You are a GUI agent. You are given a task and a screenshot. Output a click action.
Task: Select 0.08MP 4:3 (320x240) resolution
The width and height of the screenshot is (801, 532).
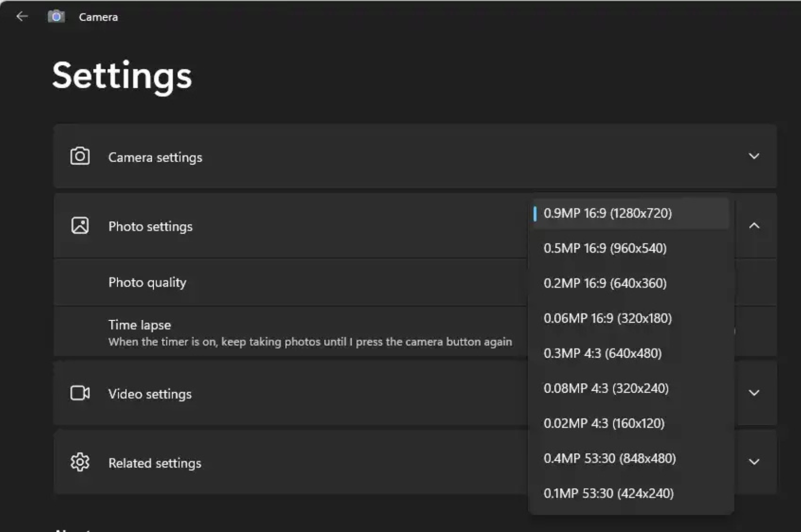pyautogui.click(x=606, y=388)
